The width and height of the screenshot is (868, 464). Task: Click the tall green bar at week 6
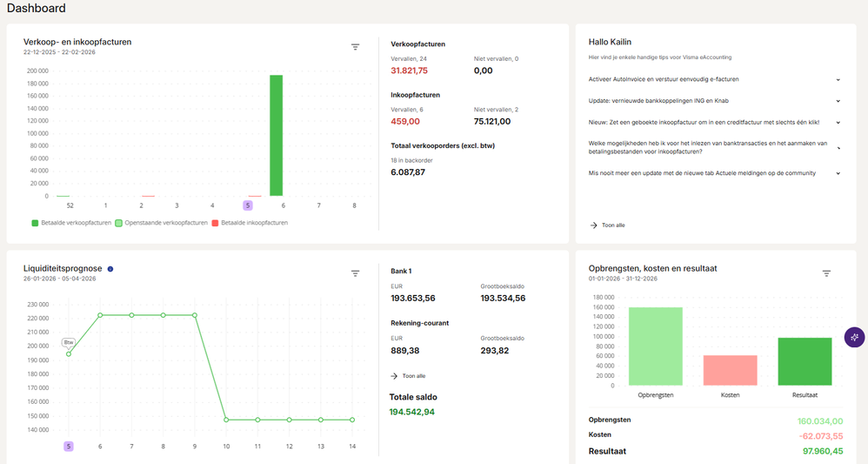pos(277,135)
